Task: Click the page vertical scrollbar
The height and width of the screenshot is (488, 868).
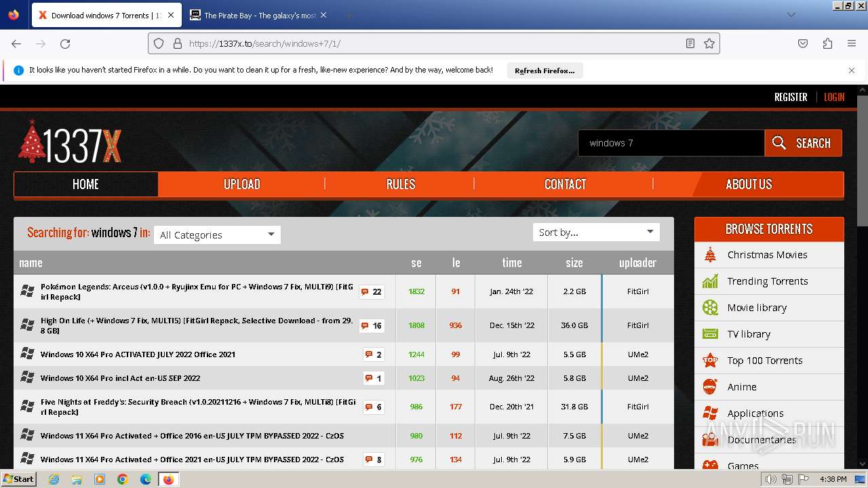Action: pyautogui.click(x=862, y=159)
